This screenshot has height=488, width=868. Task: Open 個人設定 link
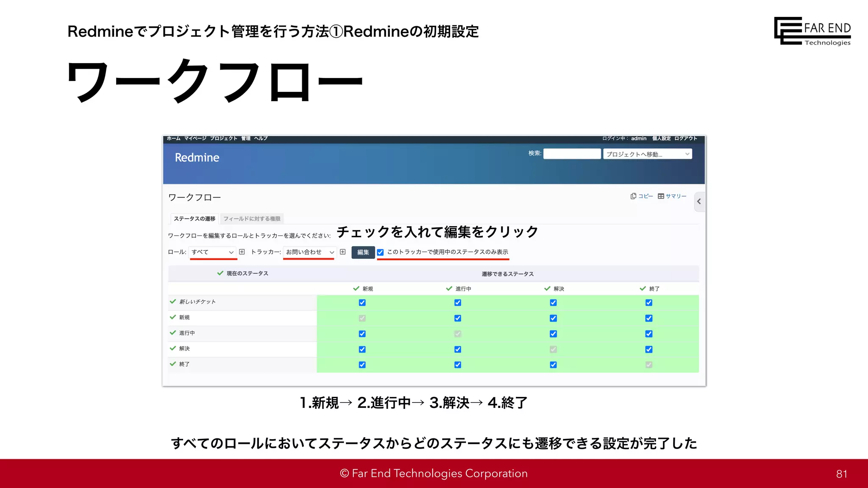pos(661,139)
